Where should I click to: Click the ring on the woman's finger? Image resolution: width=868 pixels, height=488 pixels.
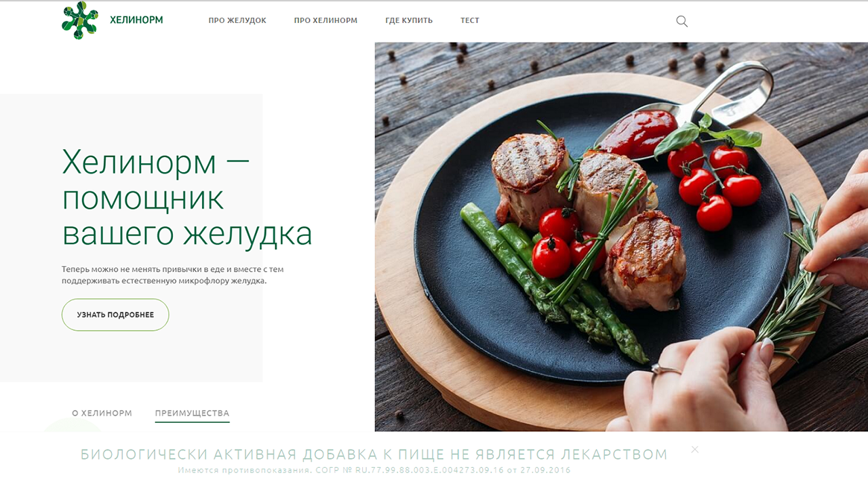(665, 369)
